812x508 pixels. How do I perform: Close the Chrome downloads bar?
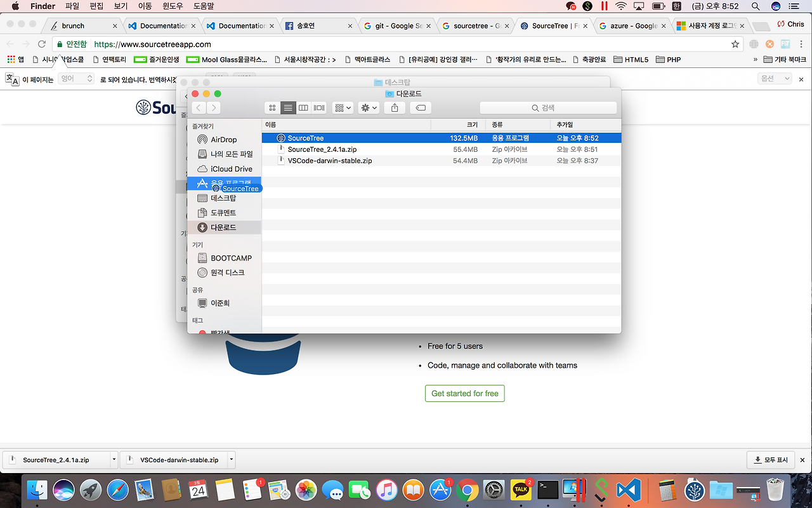click(802, 460)
